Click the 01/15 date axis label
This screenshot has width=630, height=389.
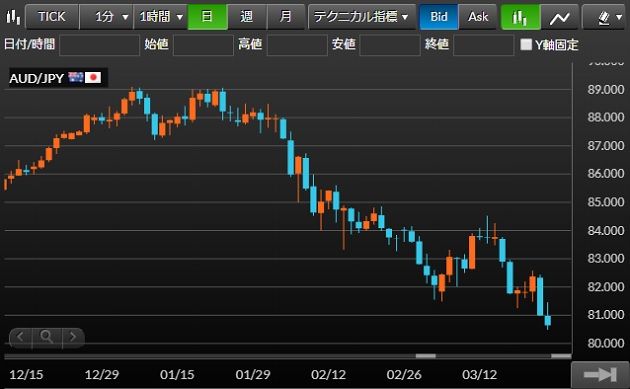pyautogui.click(x=177, y=375)
